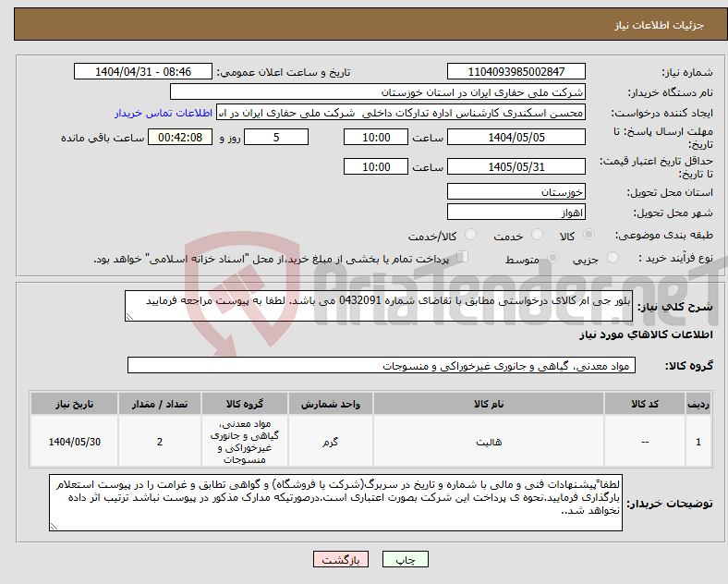Image resolution: width=728 pixels, height=584 pixels.
Task: Click the delivery province field خوزستان
Action: [x=516, y=191]
